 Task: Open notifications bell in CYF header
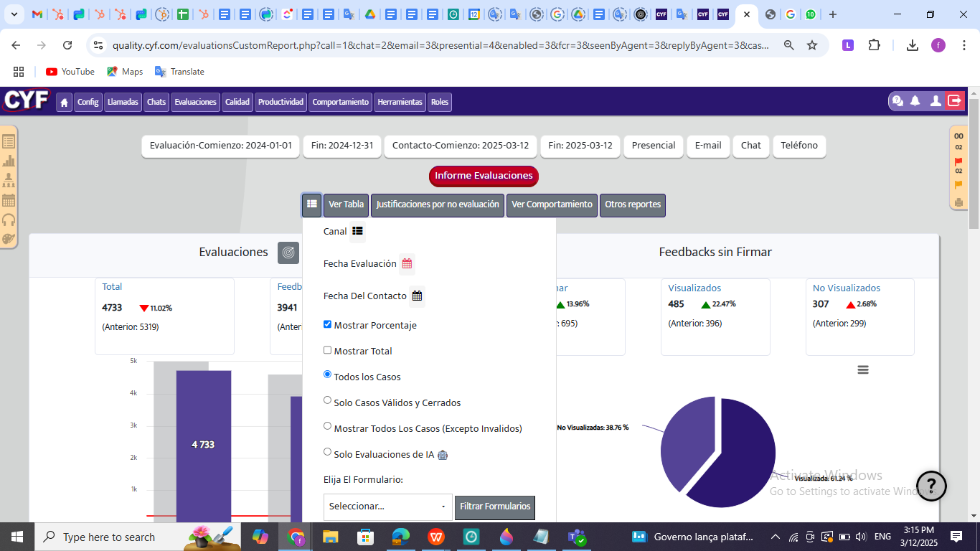915,101
